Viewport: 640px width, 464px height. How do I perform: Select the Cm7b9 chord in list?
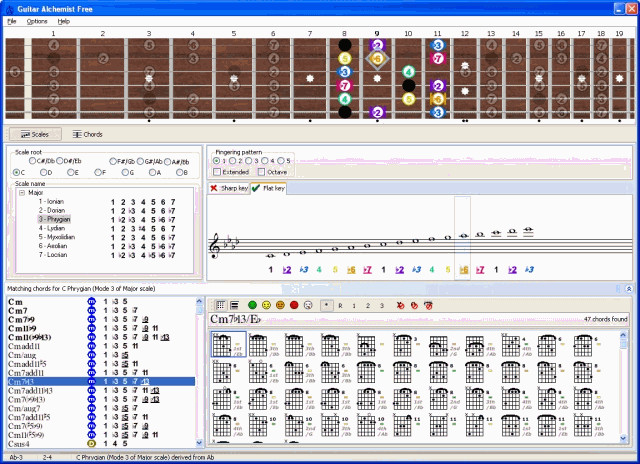click(22, 319)
